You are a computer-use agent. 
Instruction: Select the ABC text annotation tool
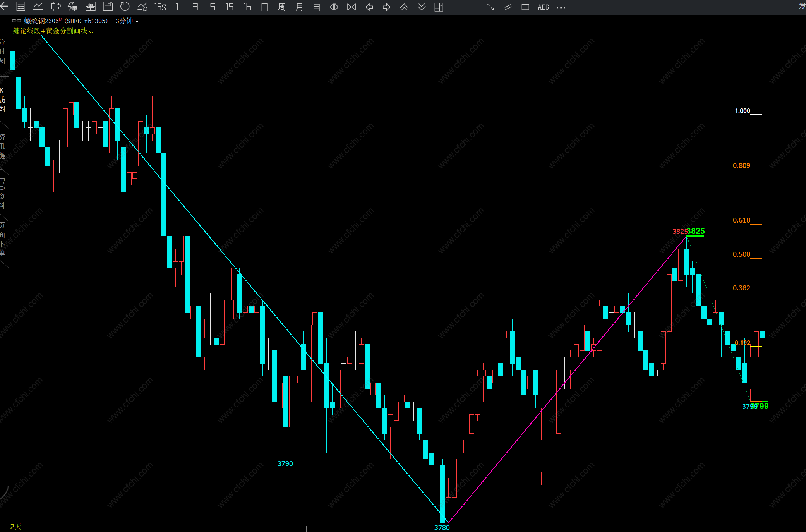pos(543,7)
